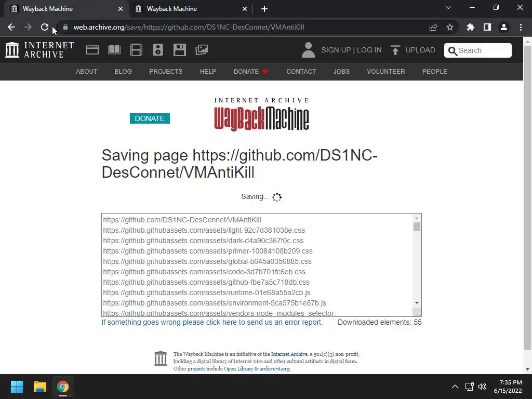
Task: Open Windows Start menu
Action: click(x=17, y=387)
